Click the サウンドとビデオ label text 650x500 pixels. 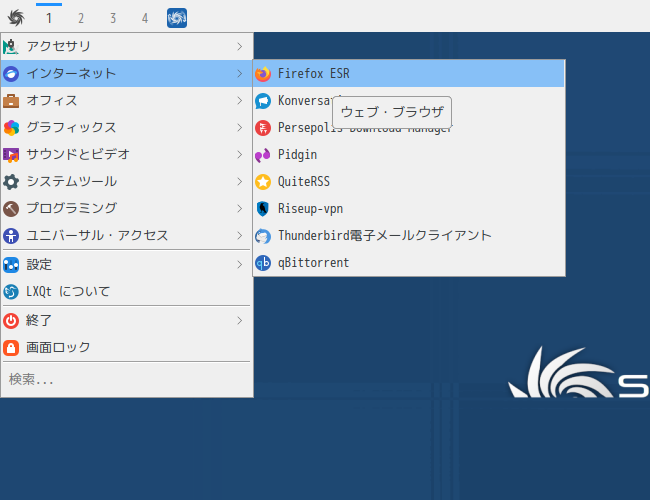click(x=78, y=155)
